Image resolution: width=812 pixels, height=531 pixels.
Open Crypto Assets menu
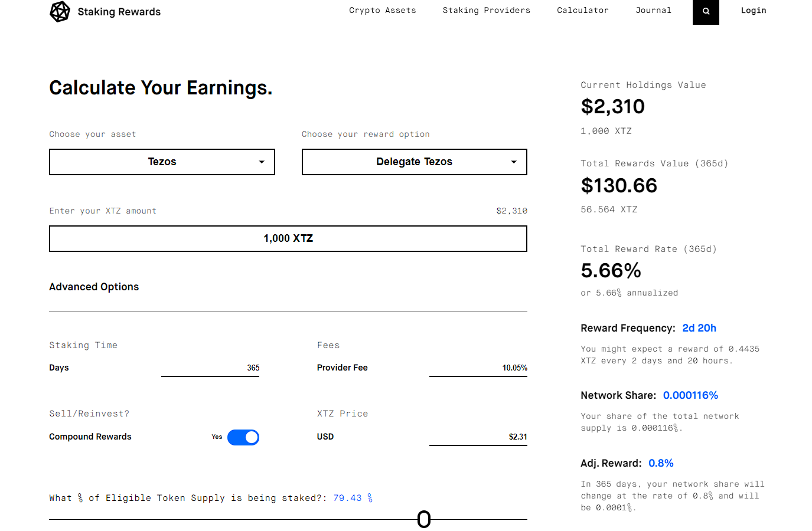pyautogui.click(x=383, y=11)
